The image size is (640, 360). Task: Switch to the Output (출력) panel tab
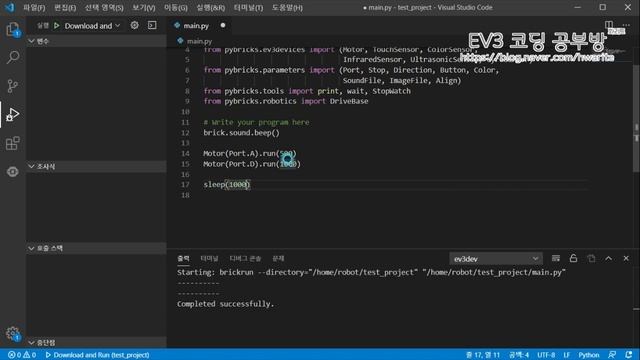click(183, 258)
